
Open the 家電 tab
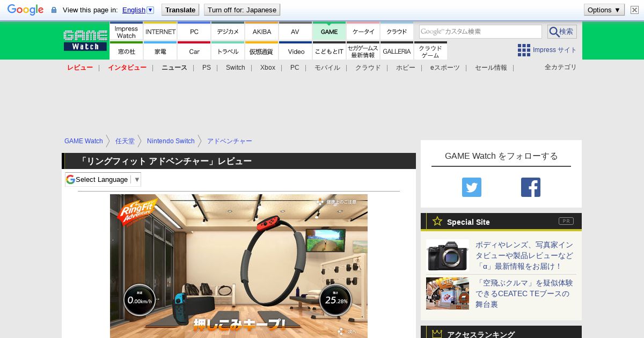click(x=160, y=51)
